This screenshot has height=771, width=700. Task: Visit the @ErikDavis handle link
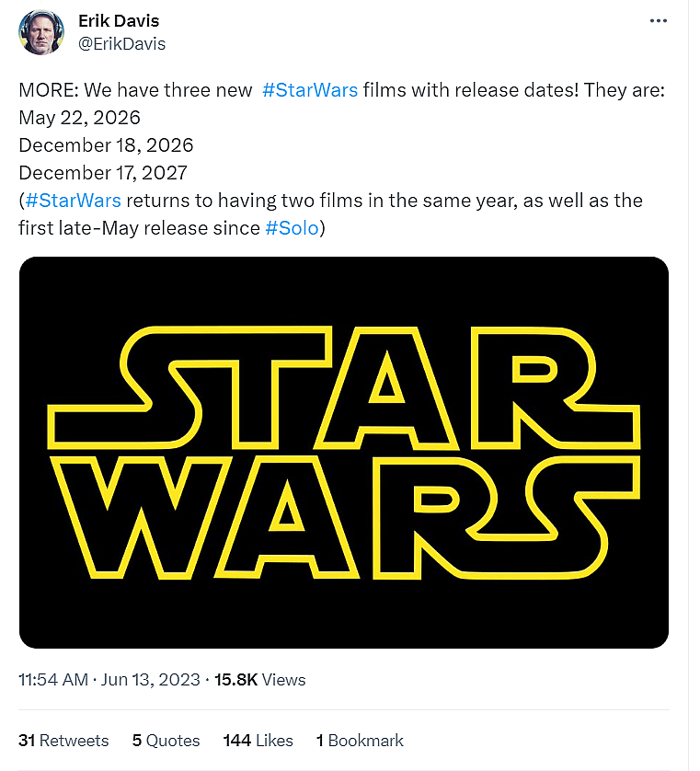[124, 43]
